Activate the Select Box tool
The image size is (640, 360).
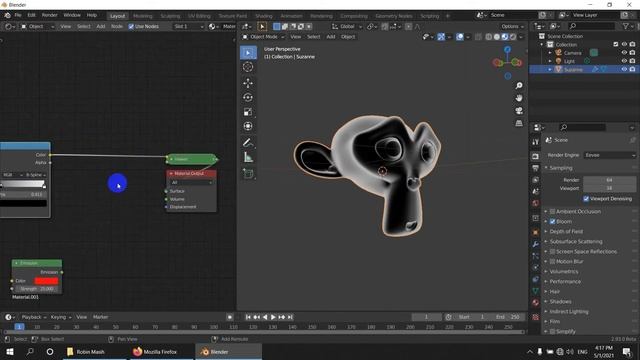tap(248, 53)
